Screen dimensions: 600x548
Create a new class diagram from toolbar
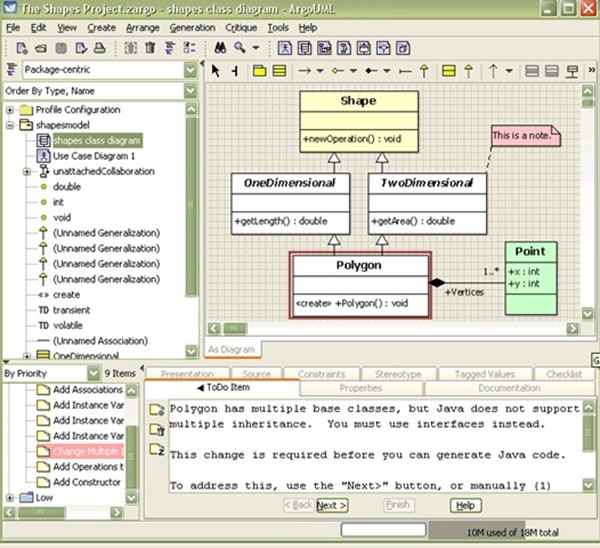pos(305,48)
